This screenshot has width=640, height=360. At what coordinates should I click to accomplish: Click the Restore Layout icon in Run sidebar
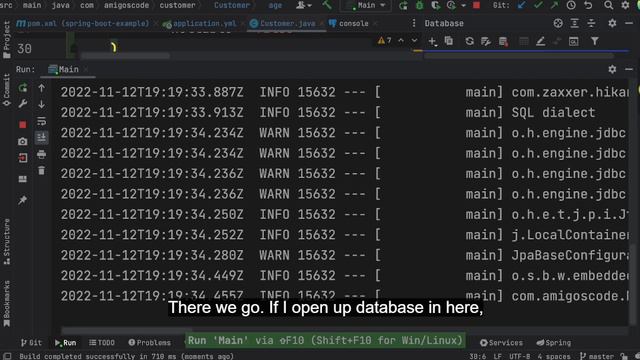point(23,179)
